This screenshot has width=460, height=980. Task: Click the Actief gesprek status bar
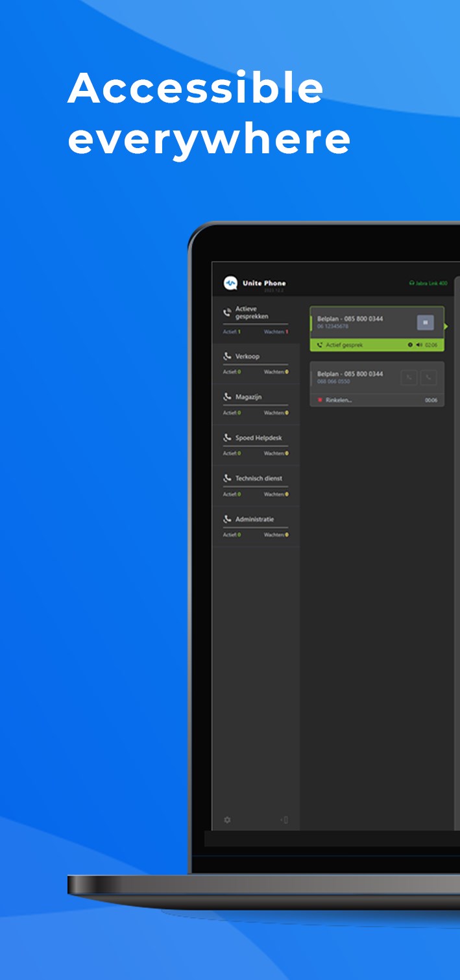(x=377, y=345)
